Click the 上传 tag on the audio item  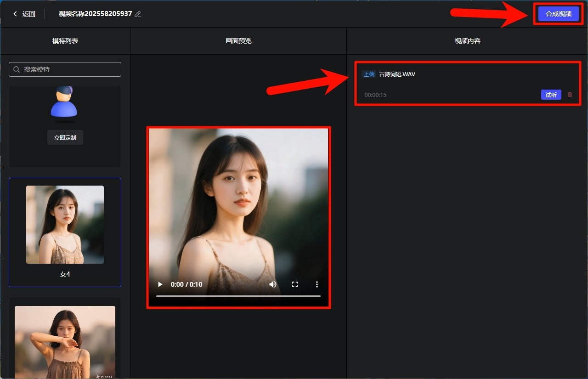(x=368, y=74)
